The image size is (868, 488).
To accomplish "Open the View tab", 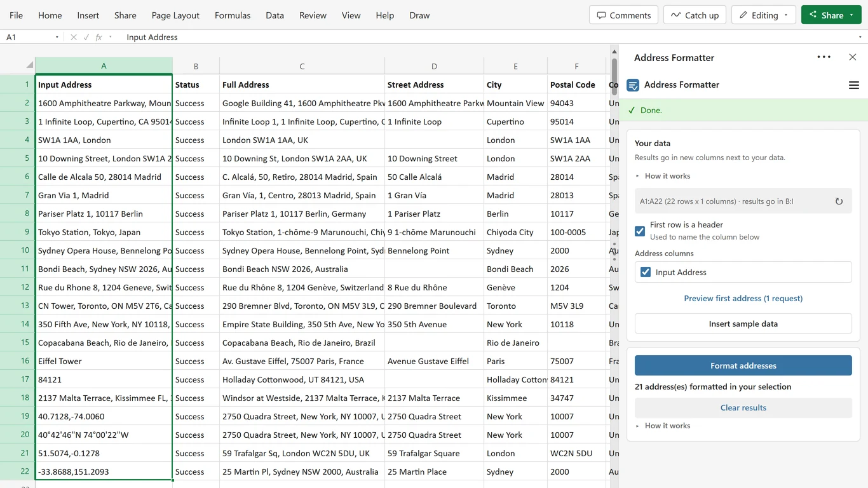I will tap(351, 15).
